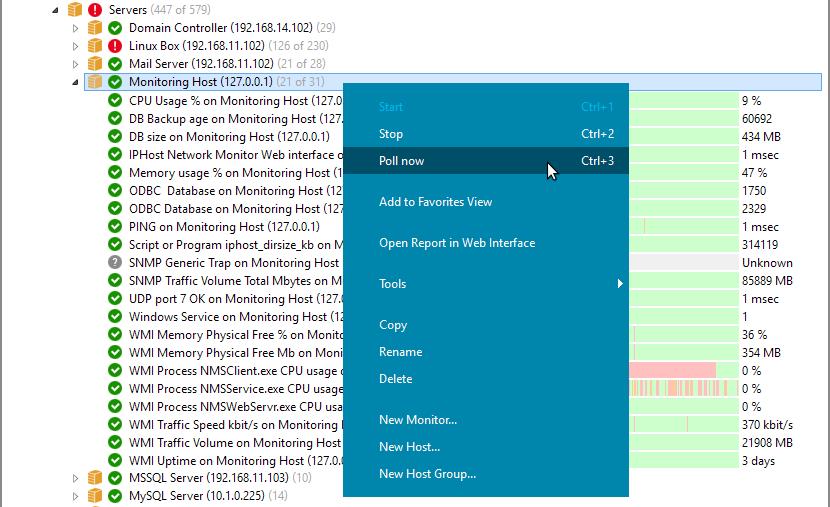Collapse the Servers group
Image resolution: width=830 pixels, height=507 pixels.
click(x=55, y=10)
